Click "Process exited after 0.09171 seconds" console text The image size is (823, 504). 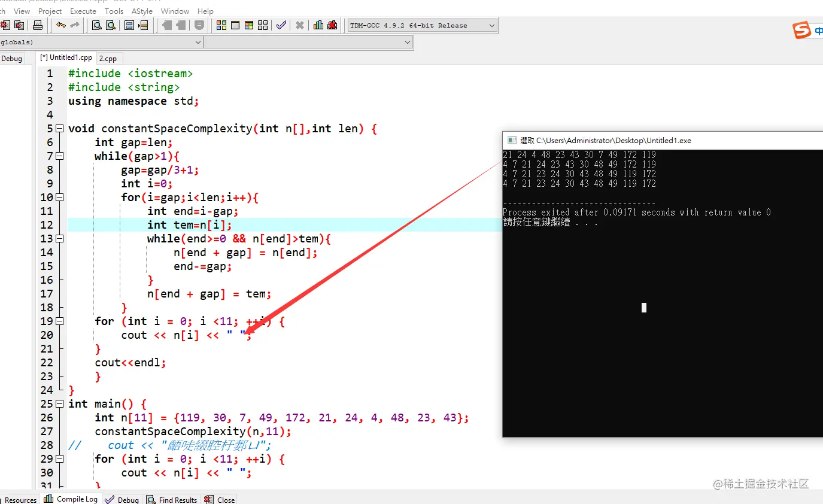[x=637, y=212]
